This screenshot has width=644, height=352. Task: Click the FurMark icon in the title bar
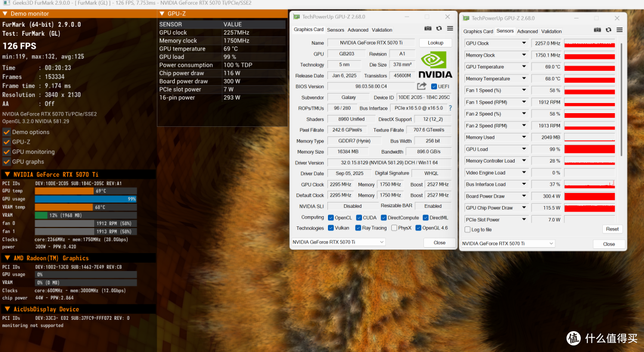(7, 3)
